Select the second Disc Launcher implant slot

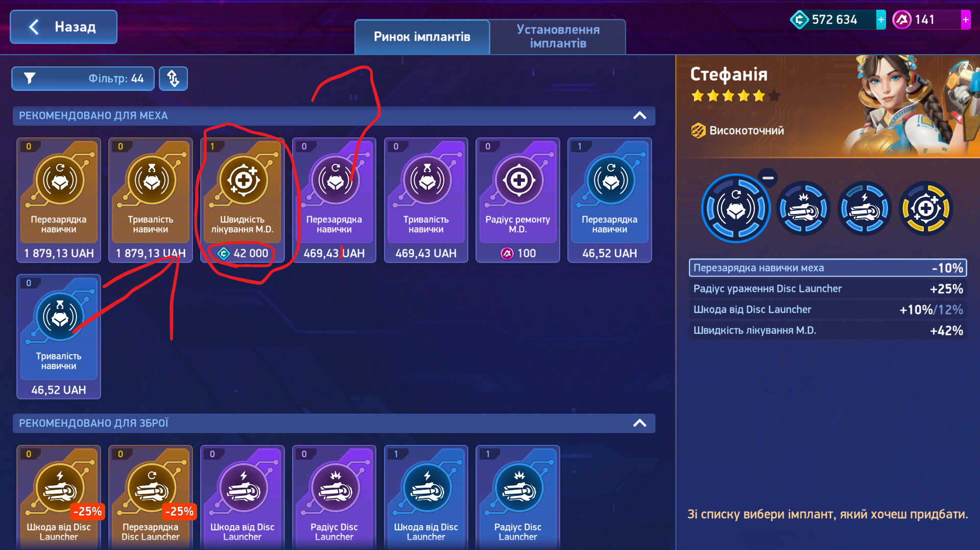point(864,208)
